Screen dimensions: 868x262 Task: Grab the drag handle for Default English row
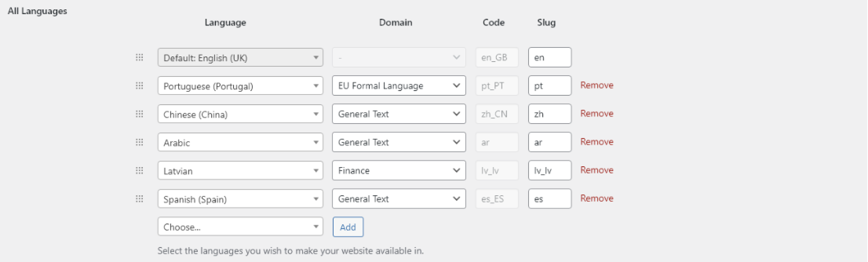pos(139,58)
